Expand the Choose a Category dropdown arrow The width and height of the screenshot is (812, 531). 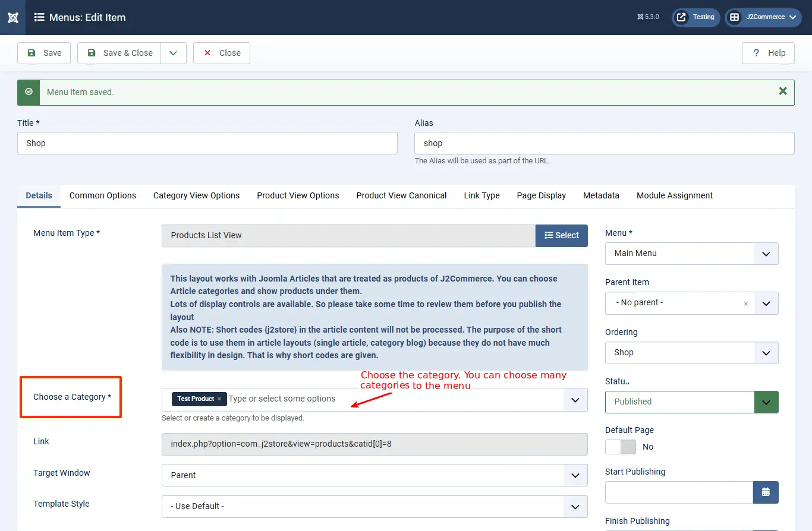[x=575, y=400]
